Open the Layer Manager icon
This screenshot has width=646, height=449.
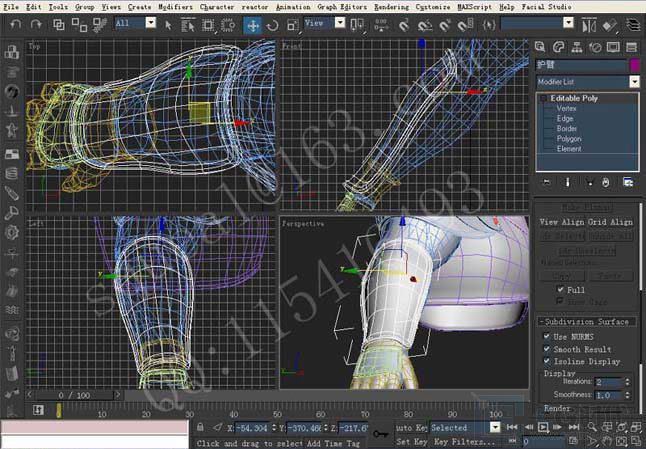(634, 26)
